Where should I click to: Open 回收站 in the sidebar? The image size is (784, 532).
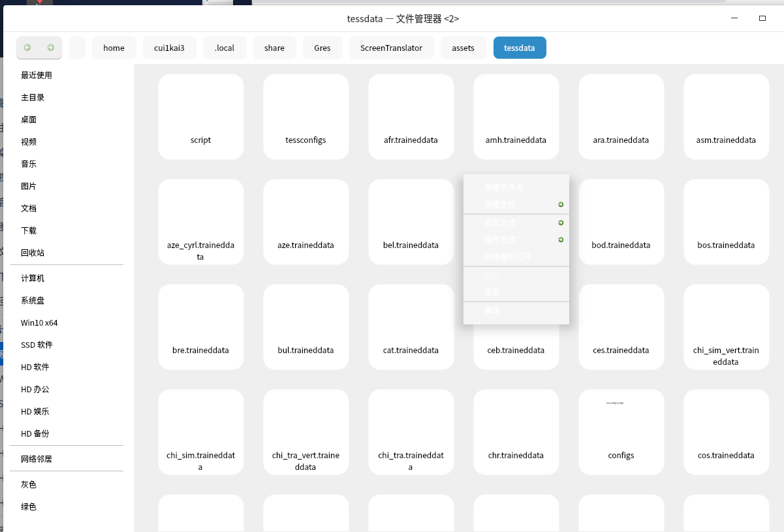coord(33,253)
